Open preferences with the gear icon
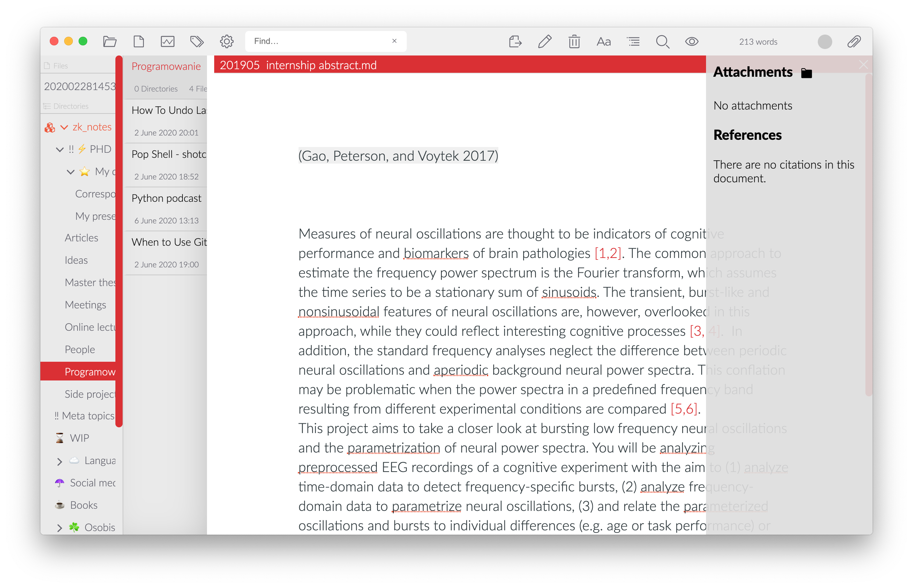Viewport: 913px width, 588px height. [226, 41]
